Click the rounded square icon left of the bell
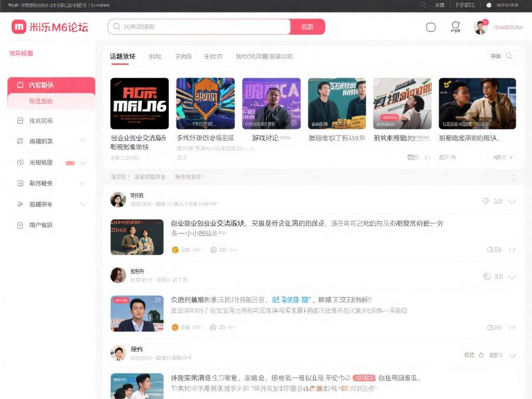This screenshot has height=399, width=532. click(431, 27)
